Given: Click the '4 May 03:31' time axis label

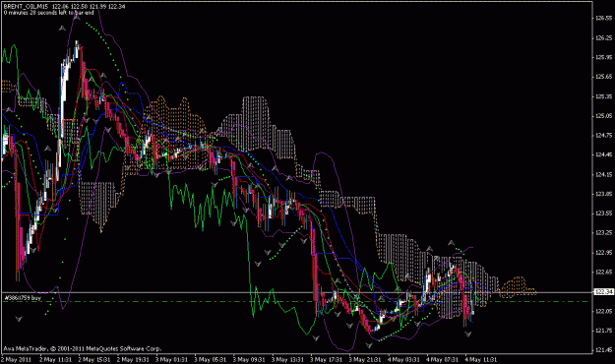Looking at the screenshot, I should coord(404,359).
